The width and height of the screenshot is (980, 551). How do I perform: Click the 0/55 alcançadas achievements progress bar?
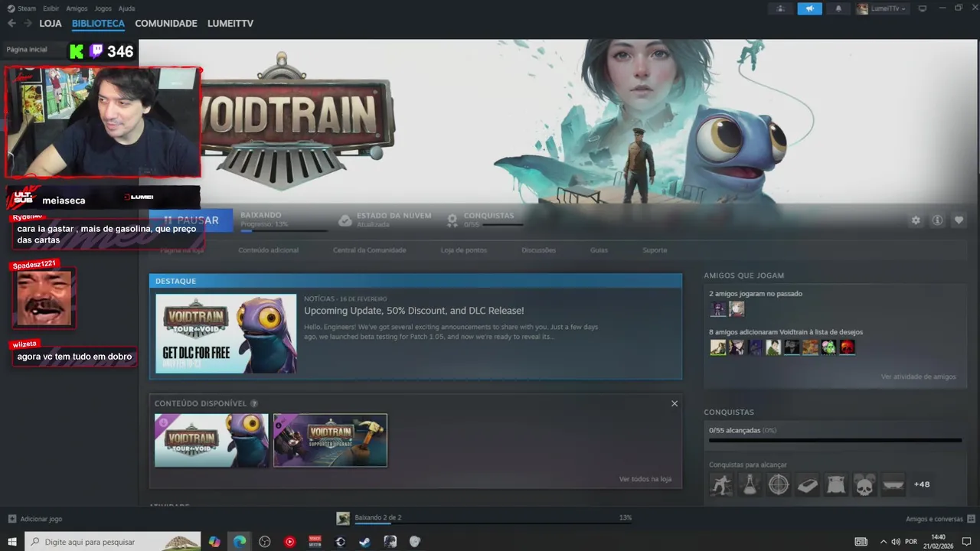[x=835, y=440]
